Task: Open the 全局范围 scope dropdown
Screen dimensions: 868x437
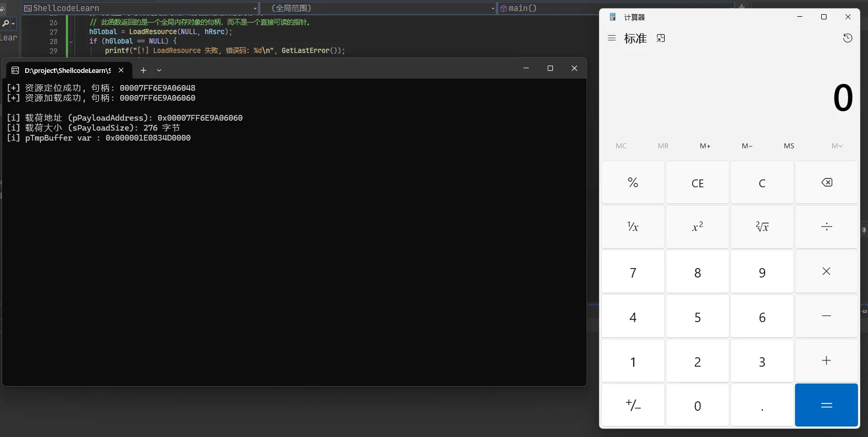Action: pyautogui.click(x=493, y=8)
